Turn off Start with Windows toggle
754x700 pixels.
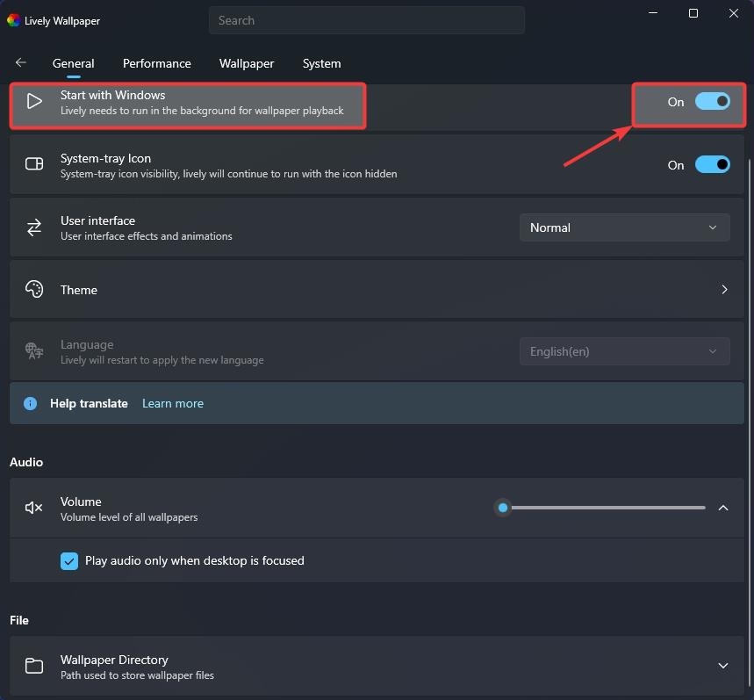coord(713,102)
